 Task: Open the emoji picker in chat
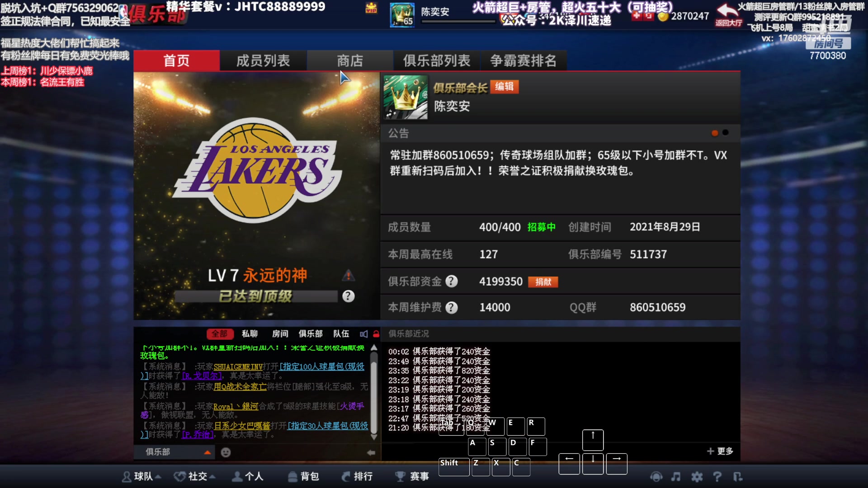point(226,452)
